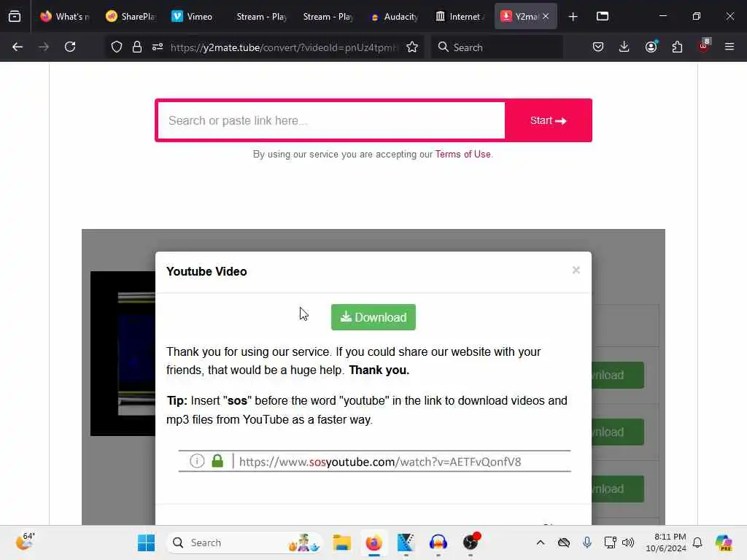Open Terms of Use link
The width and height of the screenshot is (747, 560).
[462, 155]
